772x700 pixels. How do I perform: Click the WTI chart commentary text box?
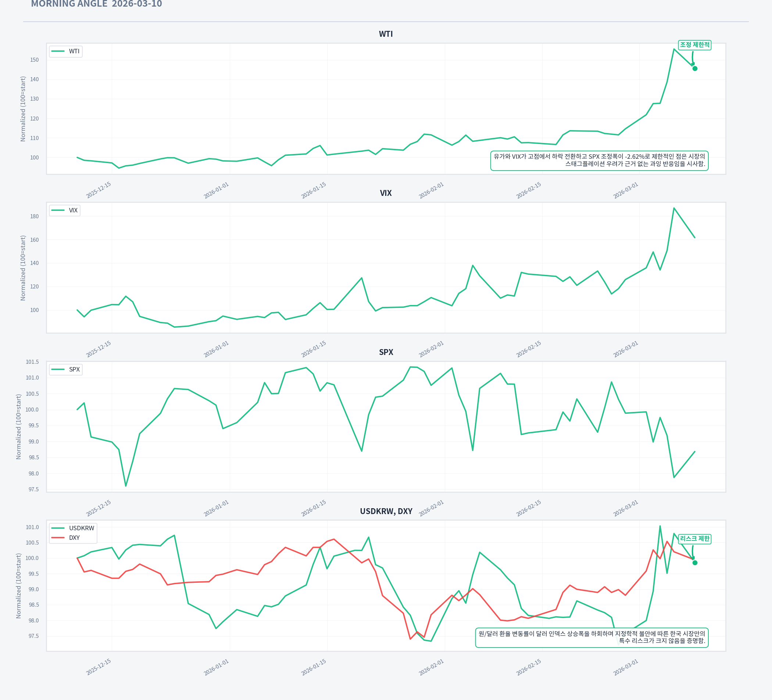click(x=599, y=160)
